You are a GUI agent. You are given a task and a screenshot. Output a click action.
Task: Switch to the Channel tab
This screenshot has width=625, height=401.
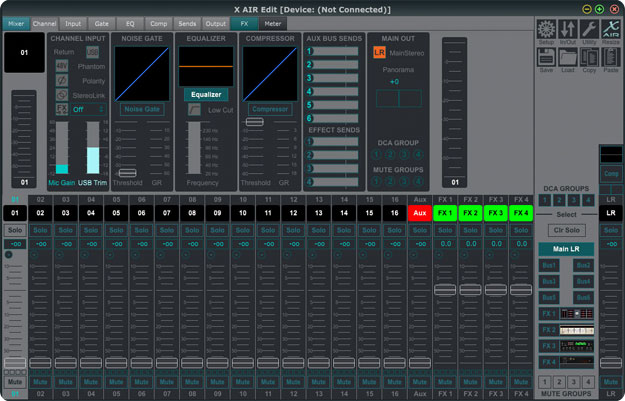click(44, 24)
